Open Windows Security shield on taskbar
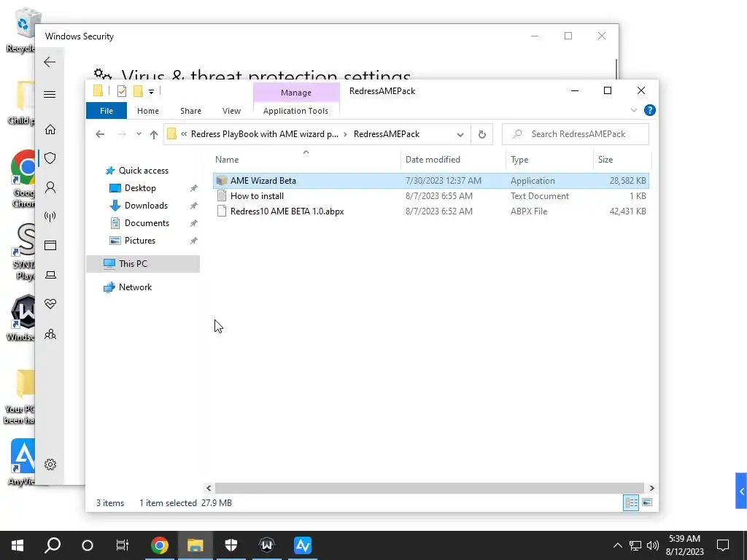 (x=231, y=545)
